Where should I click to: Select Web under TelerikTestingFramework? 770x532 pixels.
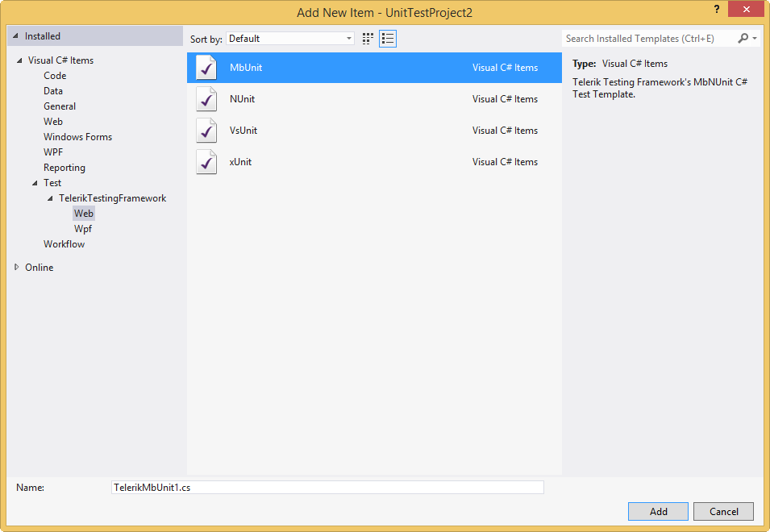point(84,214)
